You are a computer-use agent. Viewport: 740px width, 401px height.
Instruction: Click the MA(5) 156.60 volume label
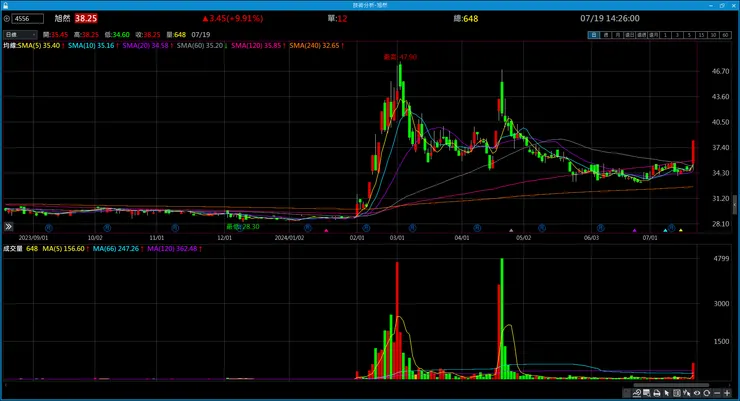(66, 249)
